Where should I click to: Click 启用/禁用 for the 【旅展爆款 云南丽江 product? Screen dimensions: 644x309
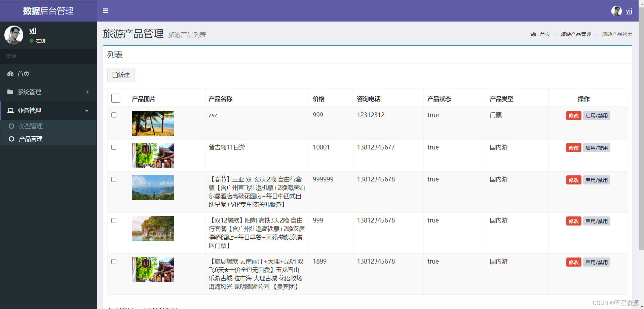pos(597,262)
